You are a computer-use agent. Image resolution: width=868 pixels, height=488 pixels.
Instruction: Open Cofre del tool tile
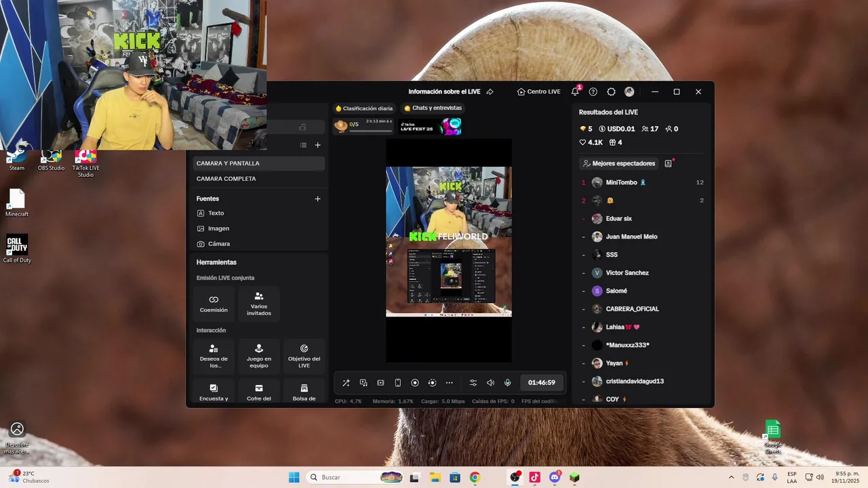click(259, 392)
